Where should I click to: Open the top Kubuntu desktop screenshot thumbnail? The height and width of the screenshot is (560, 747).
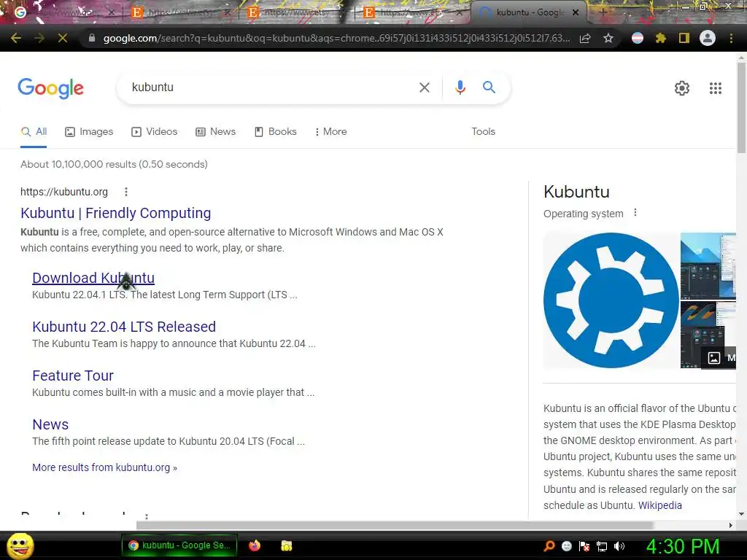[708, 265]
